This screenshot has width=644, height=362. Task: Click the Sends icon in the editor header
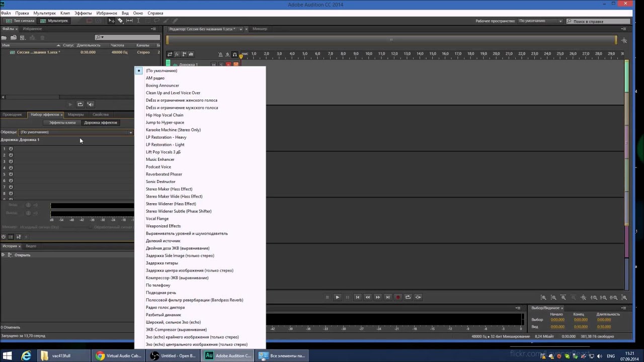[184, 54]
